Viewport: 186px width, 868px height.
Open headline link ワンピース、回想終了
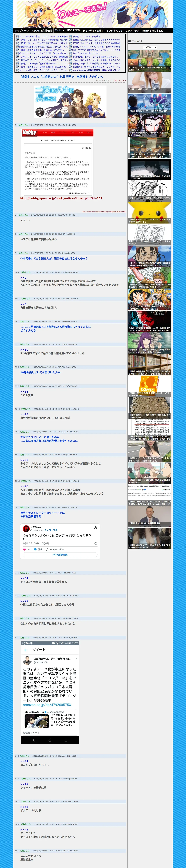click(87, 36)
